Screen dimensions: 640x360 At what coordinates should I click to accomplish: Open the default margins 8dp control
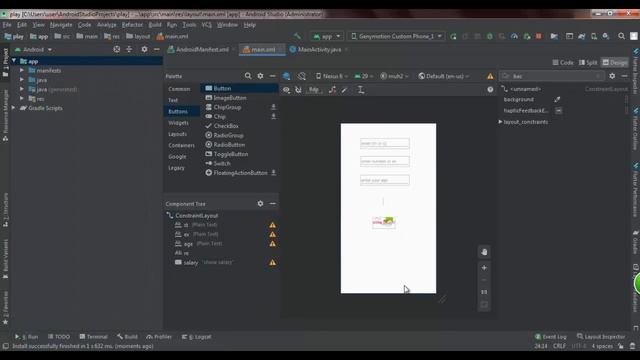click(x=313, y=90)
